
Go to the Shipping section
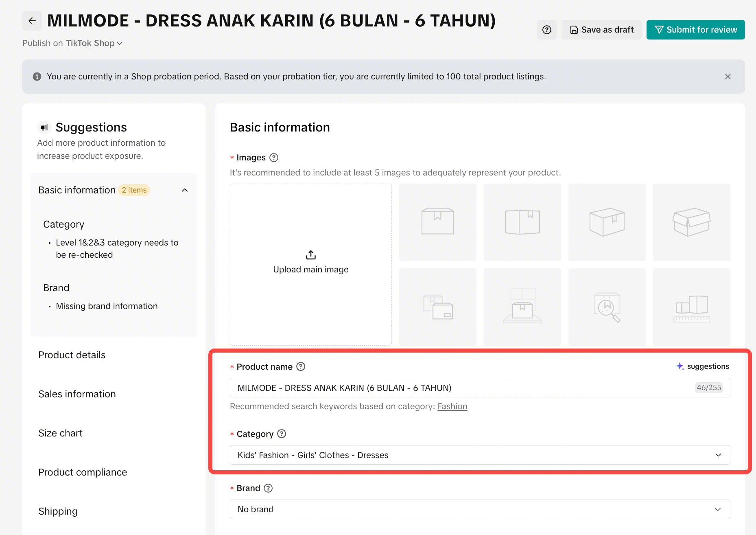click(58, 511)
